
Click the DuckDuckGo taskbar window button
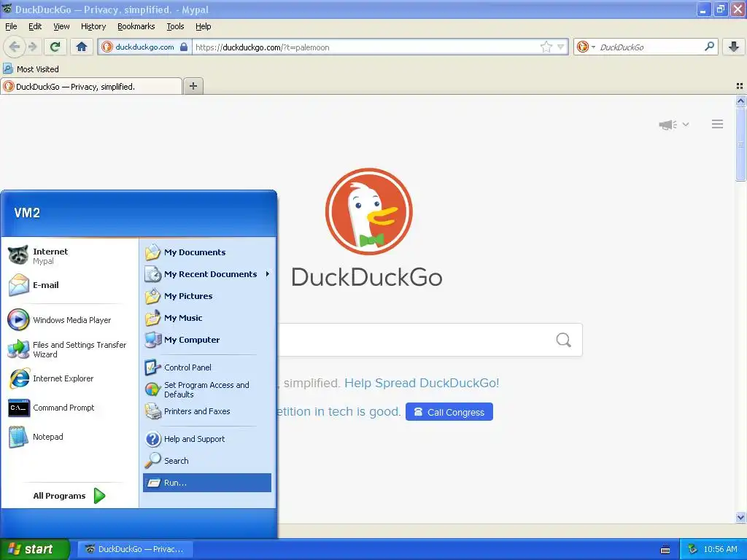136,549
